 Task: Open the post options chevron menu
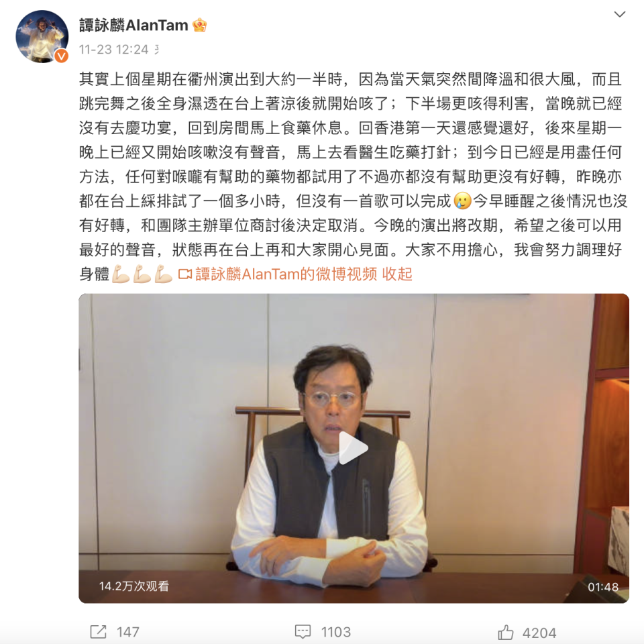pos(619,14)
